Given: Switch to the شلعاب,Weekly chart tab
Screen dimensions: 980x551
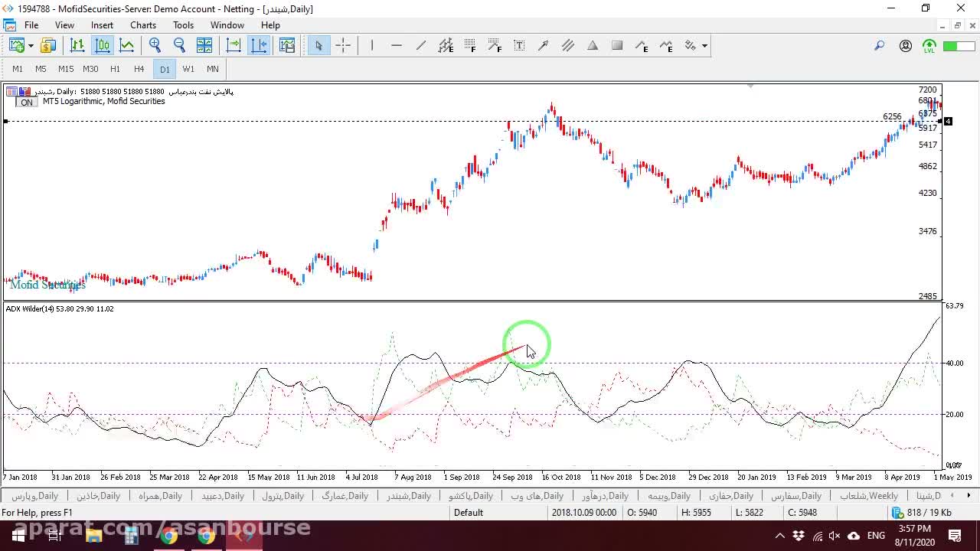Looking at the screenshot, I should [869, 496].
